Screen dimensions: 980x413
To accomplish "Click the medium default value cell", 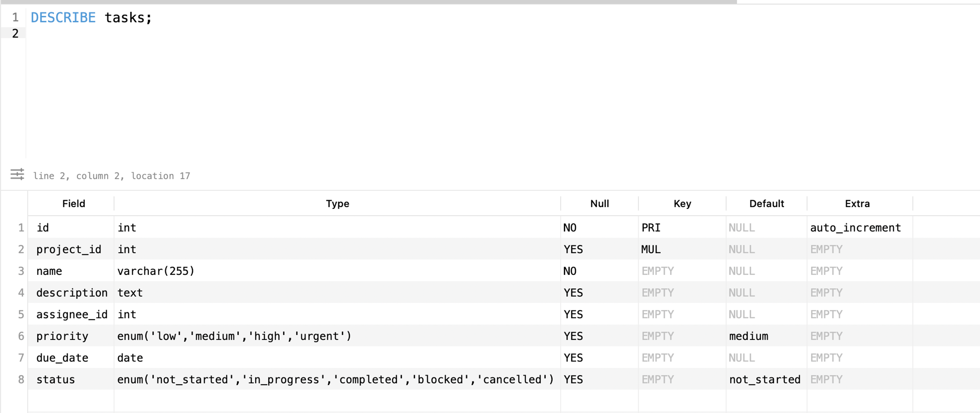I will (x=748, y=336).
